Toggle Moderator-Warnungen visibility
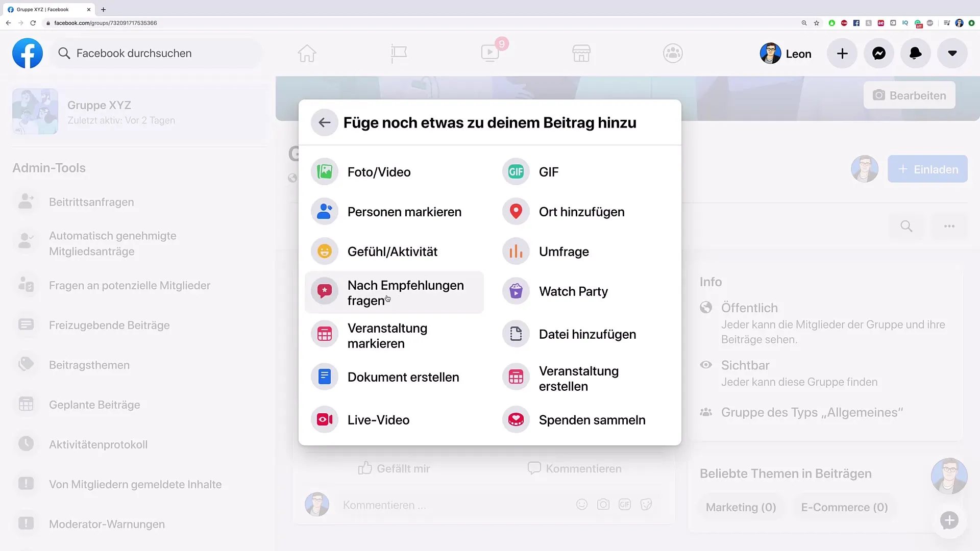Screen dimensions: 980x551 pos(107,524)
